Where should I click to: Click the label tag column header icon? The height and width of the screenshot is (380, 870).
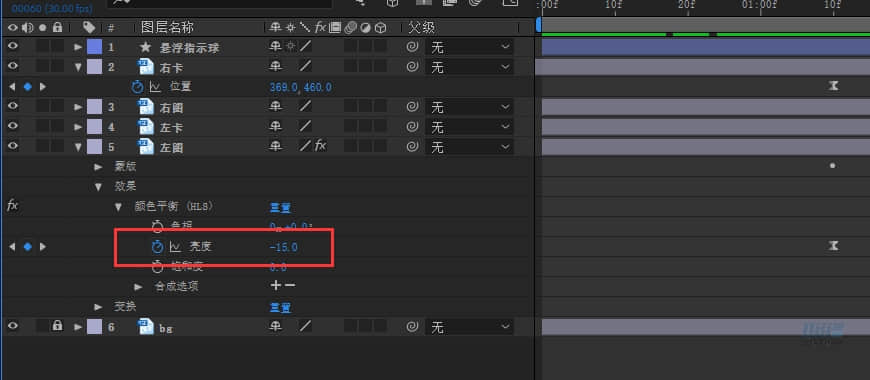click(88, 27)
